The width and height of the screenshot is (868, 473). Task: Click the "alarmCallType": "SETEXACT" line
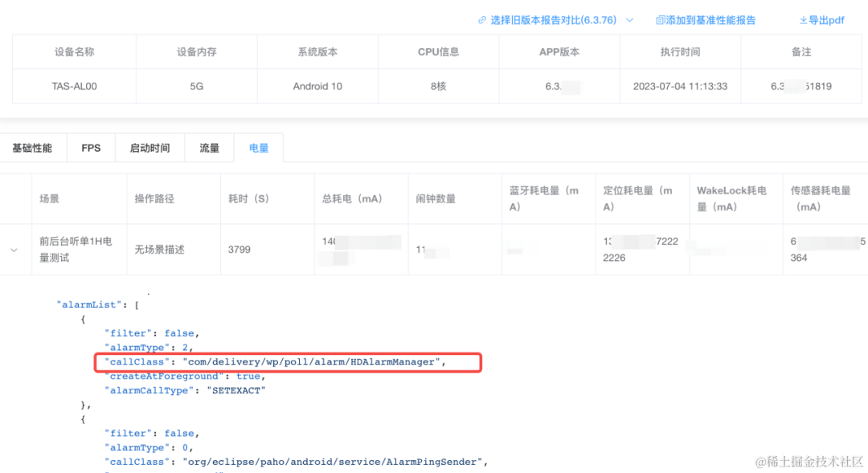[x=185, y=390]
